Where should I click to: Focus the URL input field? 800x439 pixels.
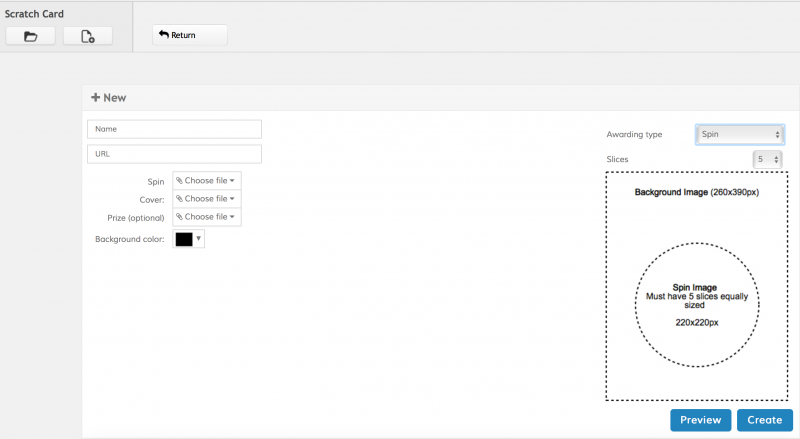[x=174, y=154]
